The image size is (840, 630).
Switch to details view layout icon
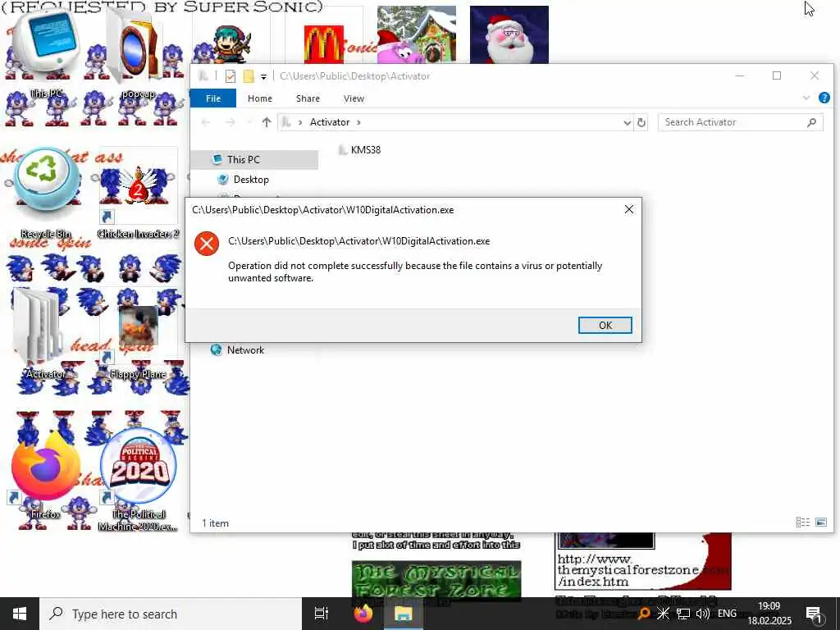(x=802, y=523)
